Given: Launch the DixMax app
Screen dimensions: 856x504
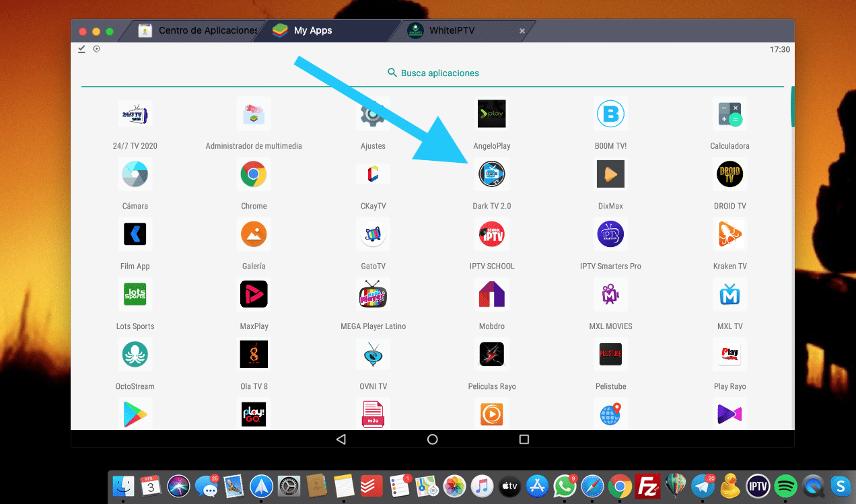Looking at the screenshot, I should tap(610, 175).
